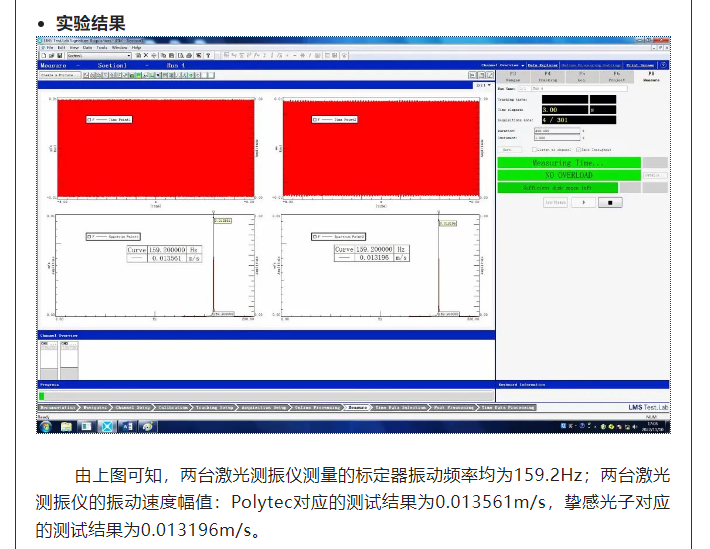Click the first channel overview level bar
The width and height of the screenshot is (710, 549).
coord(49,360)
